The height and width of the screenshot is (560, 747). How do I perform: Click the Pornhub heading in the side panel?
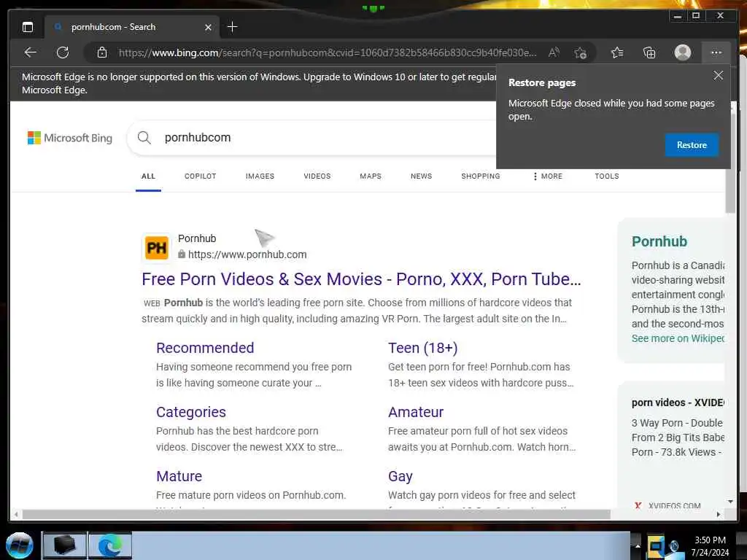(659, 241)
